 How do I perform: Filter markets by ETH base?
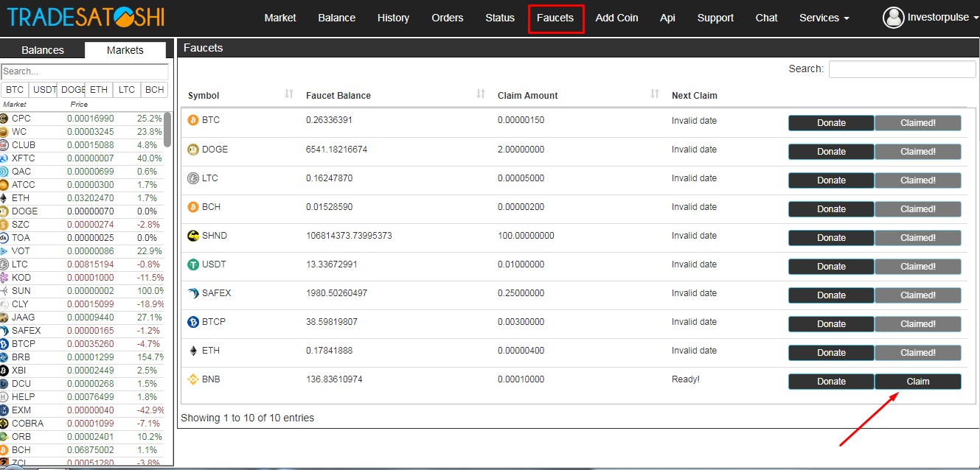[x=99, y=90]
